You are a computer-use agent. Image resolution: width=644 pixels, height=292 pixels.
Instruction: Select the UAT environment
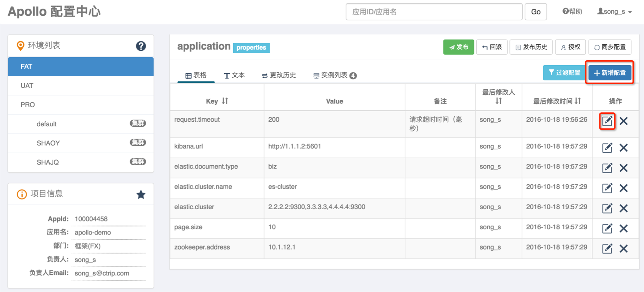(81, 86)
